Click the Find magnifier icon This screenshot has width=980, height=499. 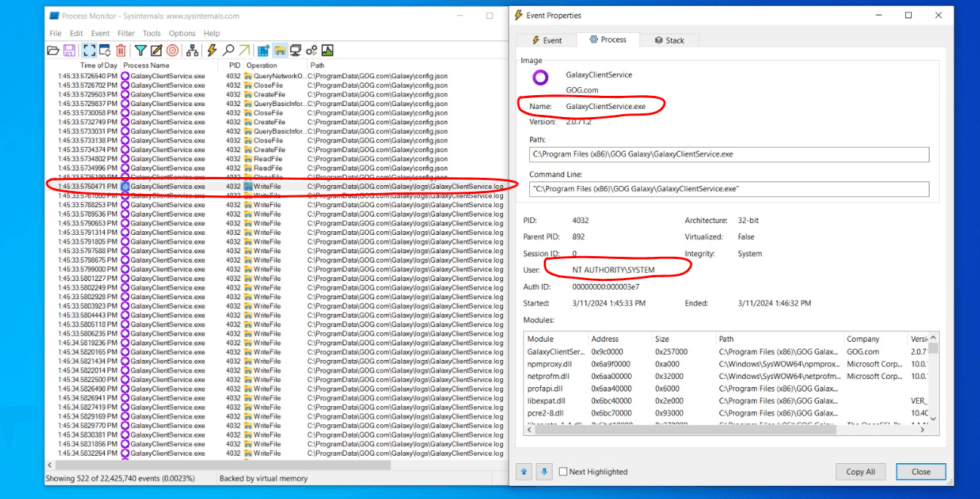pos(228,50)
